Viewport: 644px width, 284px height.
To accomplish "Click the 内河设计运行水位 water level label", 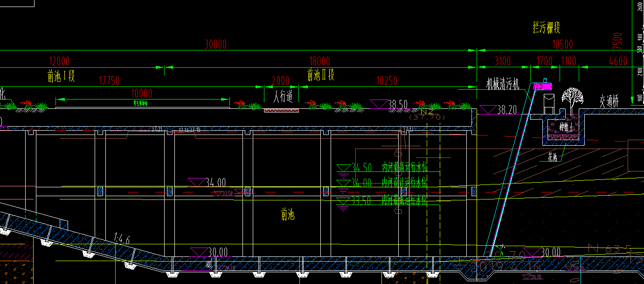I will 404,182.
